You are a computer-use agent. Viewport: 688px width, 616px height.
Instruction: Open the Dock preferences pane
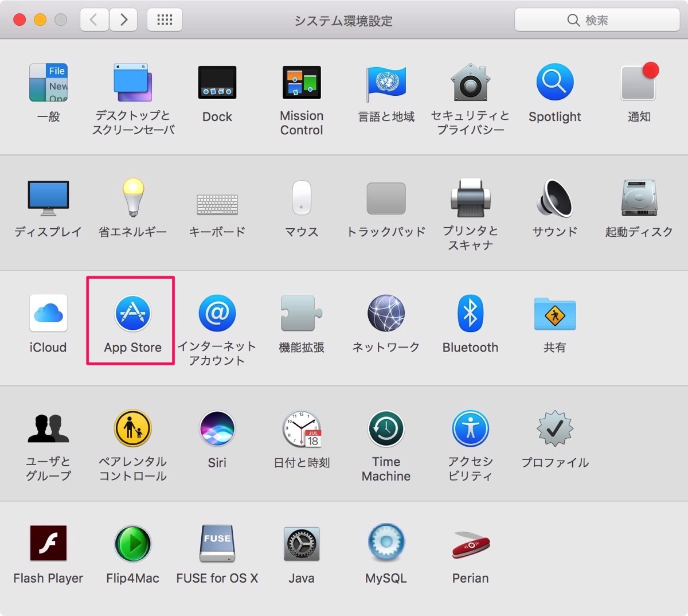coord(217,83)
